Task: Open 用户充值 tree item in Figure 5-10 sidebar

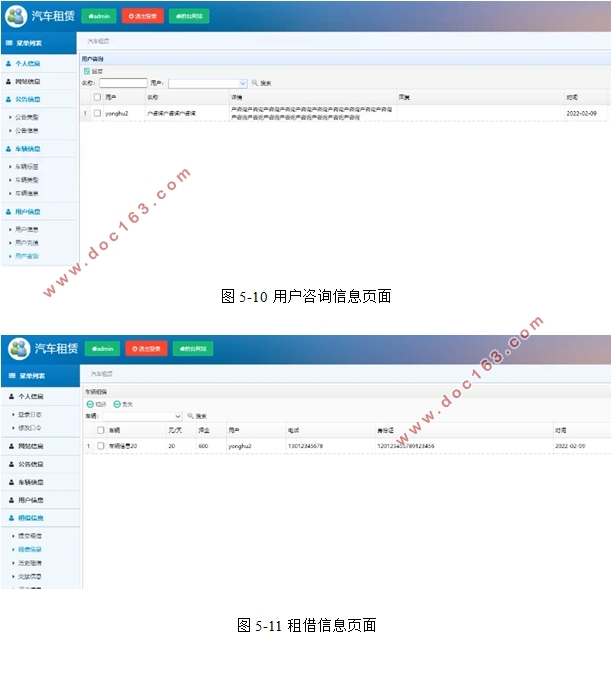Action: (x=27, y=243)
